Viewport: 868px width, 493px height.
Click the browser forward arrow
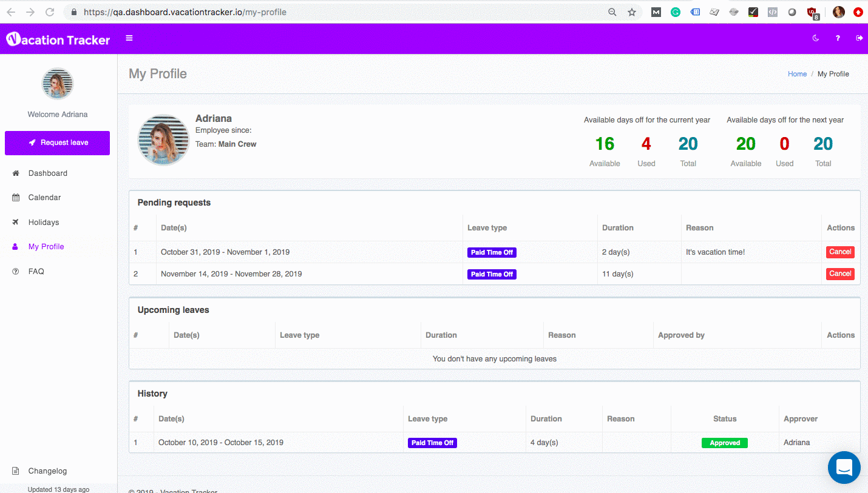30,12
